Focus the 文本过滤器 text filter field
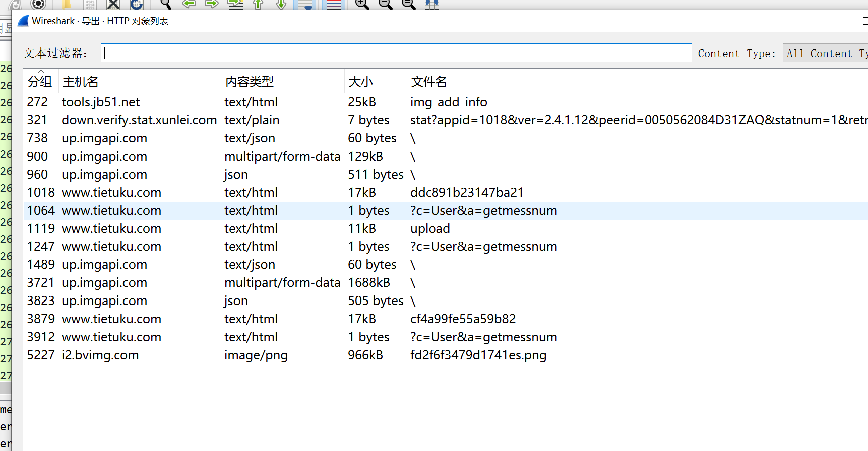Image resolution: width=868 pixels, height=451 pixels. [x=397, y=53]
